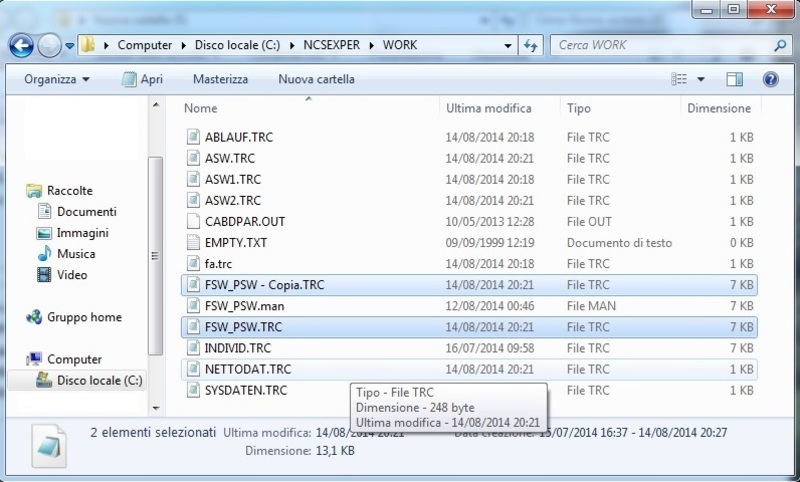Select the CABDPAR.OUT file
800x482 pixels.
pyautogui.click(x=244, y=221)
